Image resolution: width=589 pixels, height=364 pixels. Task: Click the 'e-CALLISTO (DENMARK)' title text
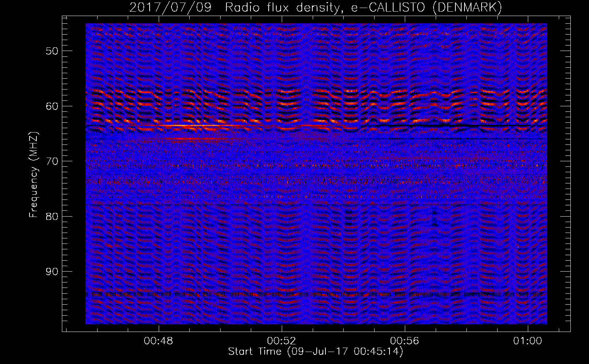pos(426,7)
